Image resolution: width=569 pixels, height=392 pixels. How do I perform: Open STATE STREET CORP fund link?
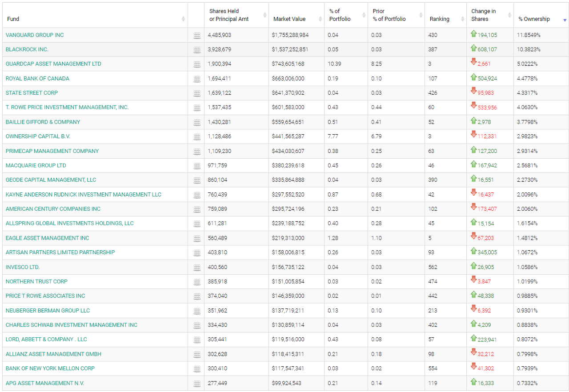point(32,93)
